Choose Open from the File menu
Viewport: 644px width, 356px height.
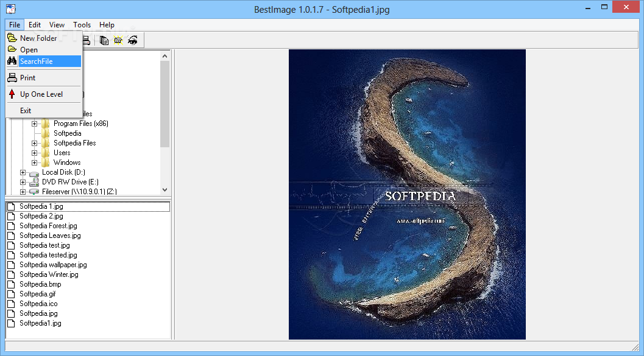pos(44,50)
